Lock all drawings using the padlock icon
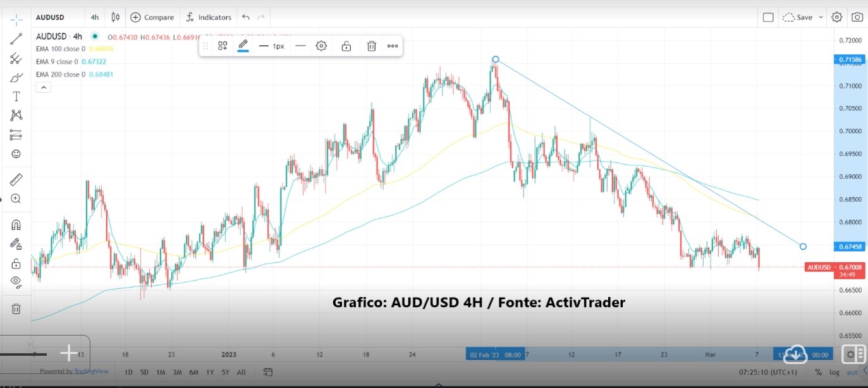Viewport: 868px width, 388px height. coord(16,262)
